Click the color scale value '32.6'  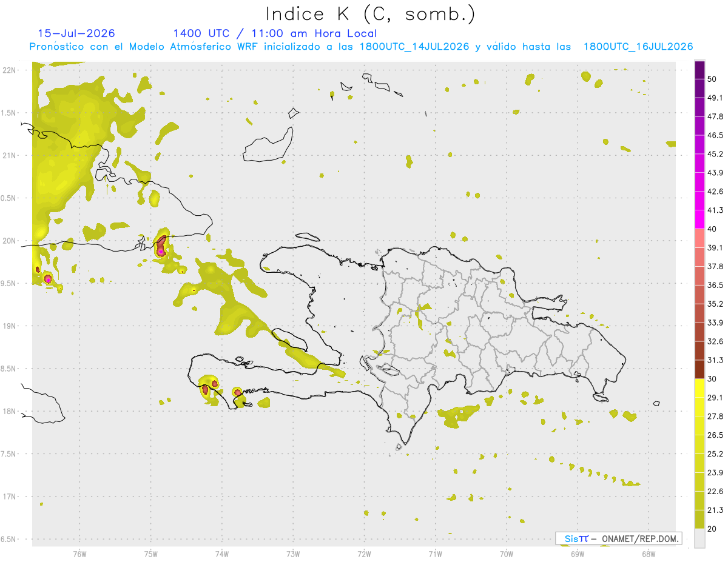(x=715, y=341)
